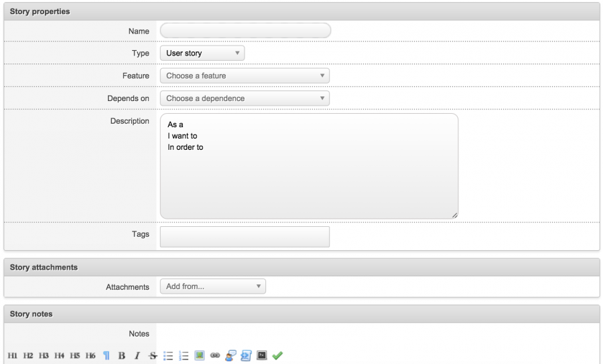This screenshot has width=603, height=364.
Task: Apply H2 heading in notes toolbar
Action: click(28, 355)
